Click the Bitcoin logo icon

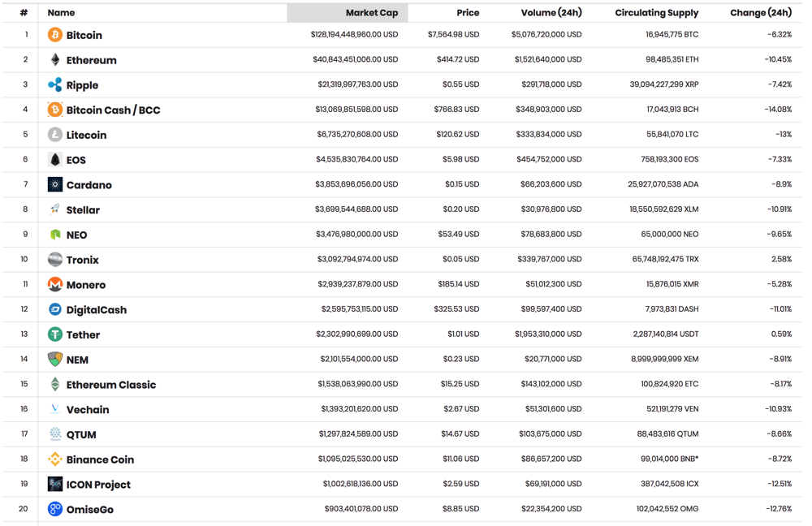pos(55,35)
